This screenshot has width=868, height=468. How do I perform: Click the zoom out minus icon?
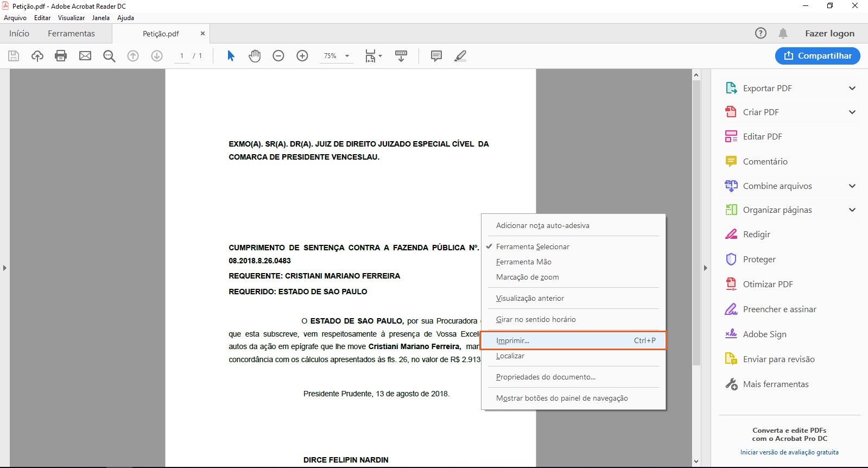click(278, 56)
